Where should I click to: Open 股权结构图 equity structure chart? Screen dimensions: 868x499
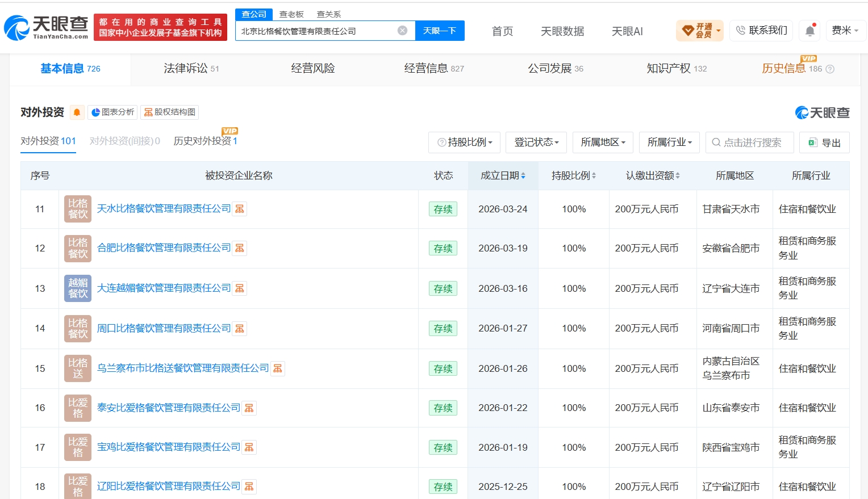pyautogui.click(x=170, y=112)
